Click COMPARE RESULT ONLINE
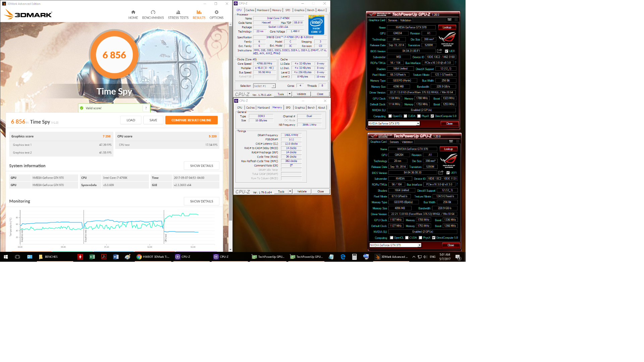The width and height of the screenshot is (644, 362). 191,120
